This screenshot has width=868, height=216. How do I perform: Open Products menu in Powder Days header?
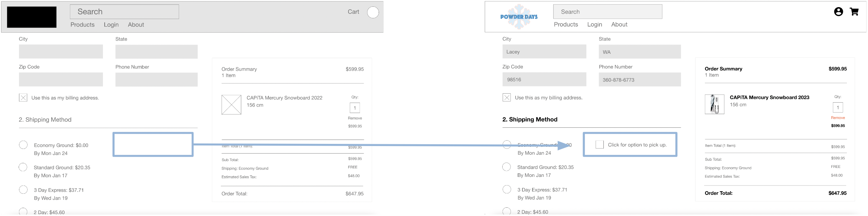click(566, 24)
